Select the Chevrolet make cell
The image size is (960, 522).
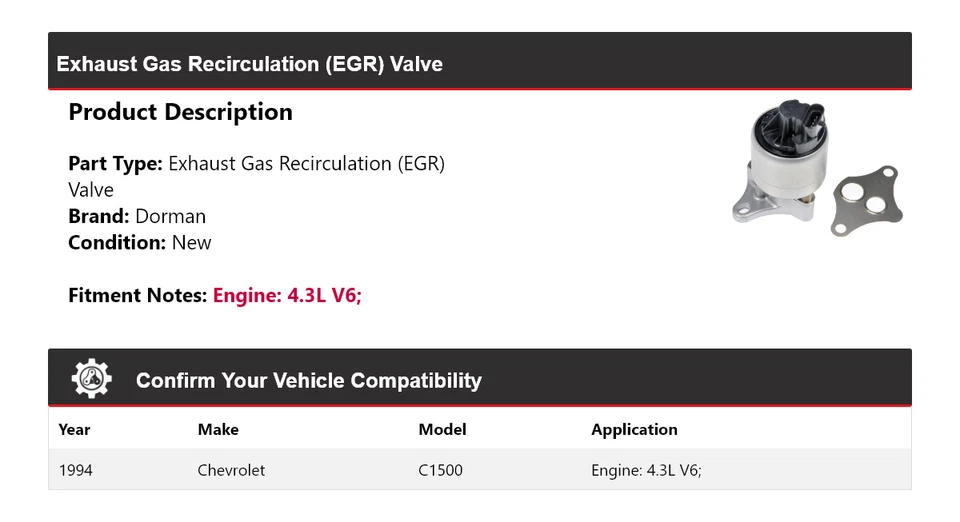coord(231,470)
